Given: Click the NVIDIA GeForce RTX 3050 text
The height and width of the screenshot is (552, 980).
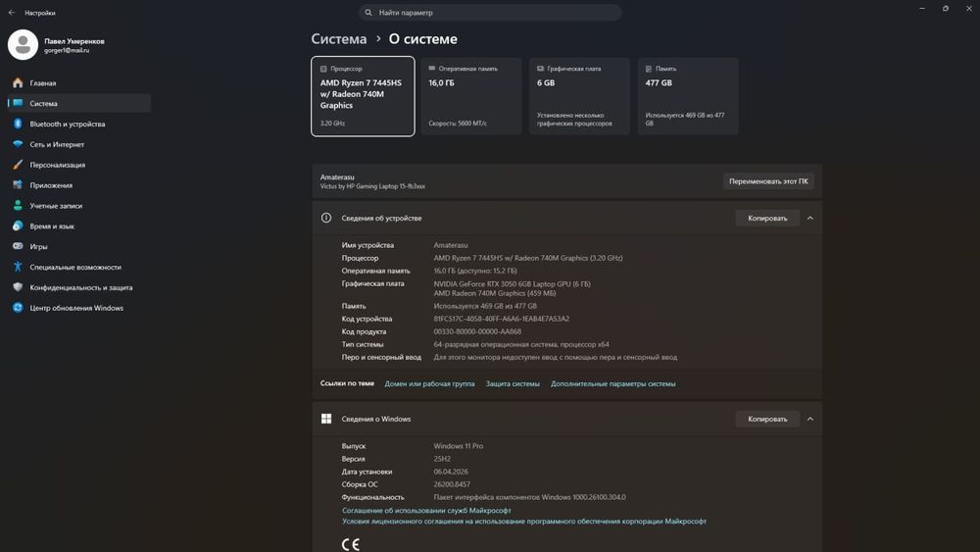Looking at the screenshot, I should coord(512,283).
